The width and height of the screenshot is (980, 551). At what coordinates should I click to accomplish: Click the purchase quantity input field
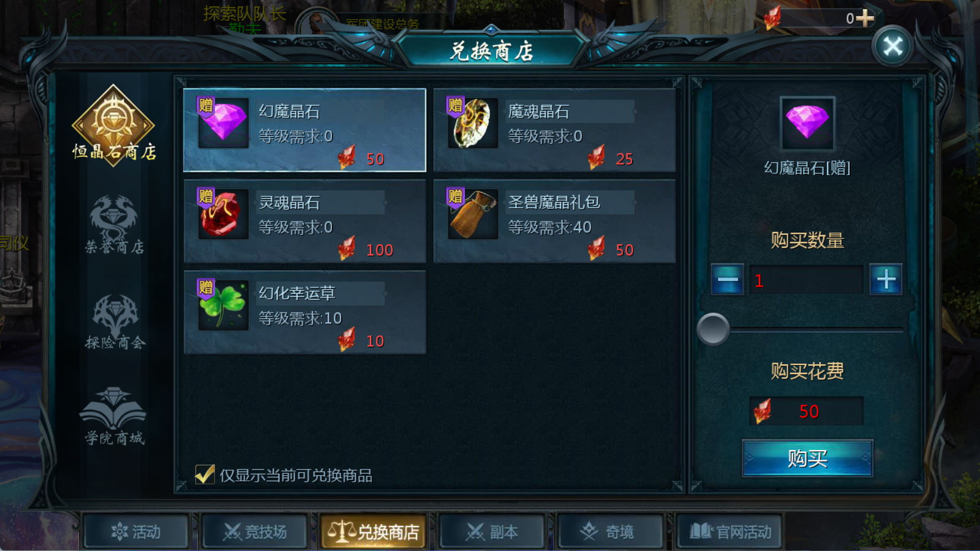click(807, 280)
